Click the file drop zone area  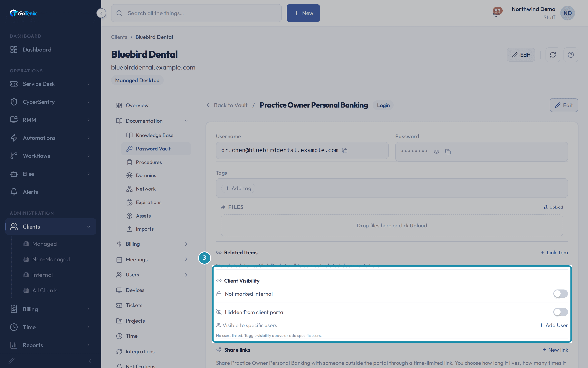click(392, 225)
